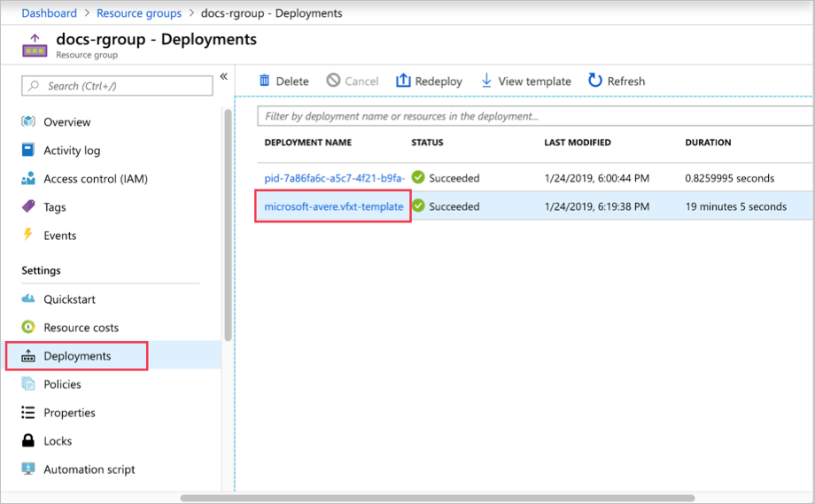The height and width of the screenshot is (504, 815).
Task: Sort by DEPLOYMENT NAME column header
Action: 307,143
